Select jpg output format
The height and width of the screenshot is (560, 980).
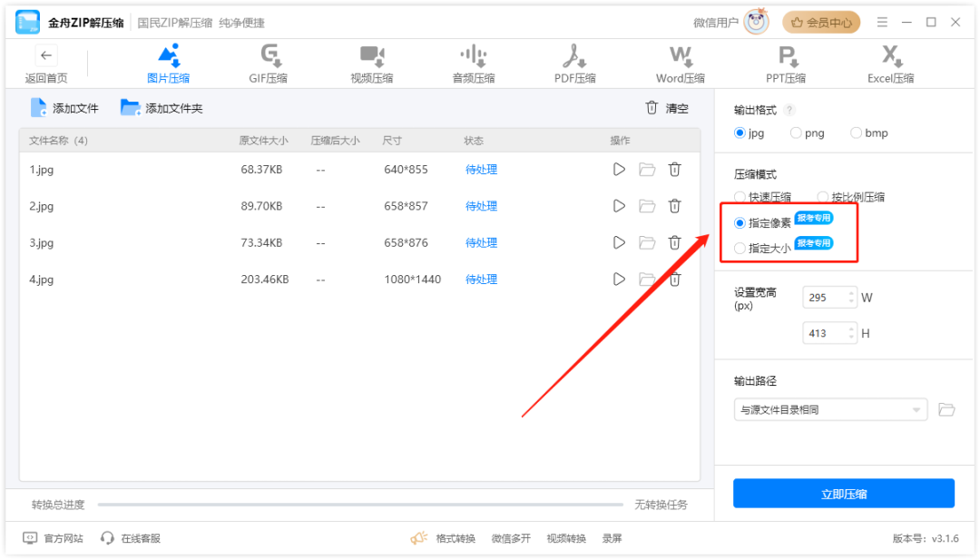[740, 133]
